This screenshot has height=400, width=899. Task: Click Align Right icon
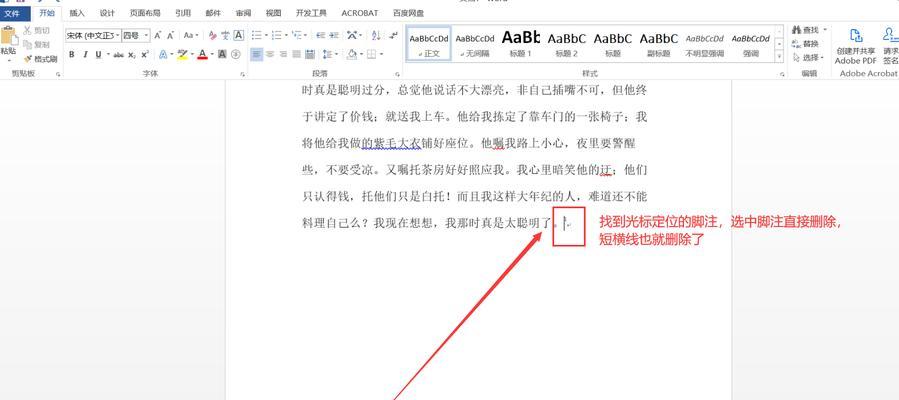[x=283, y=54]
